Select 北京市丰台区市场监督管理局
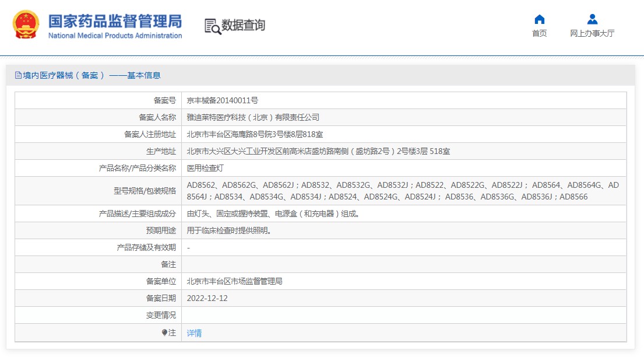The image size is (644, 357). (x=234, y=281)
